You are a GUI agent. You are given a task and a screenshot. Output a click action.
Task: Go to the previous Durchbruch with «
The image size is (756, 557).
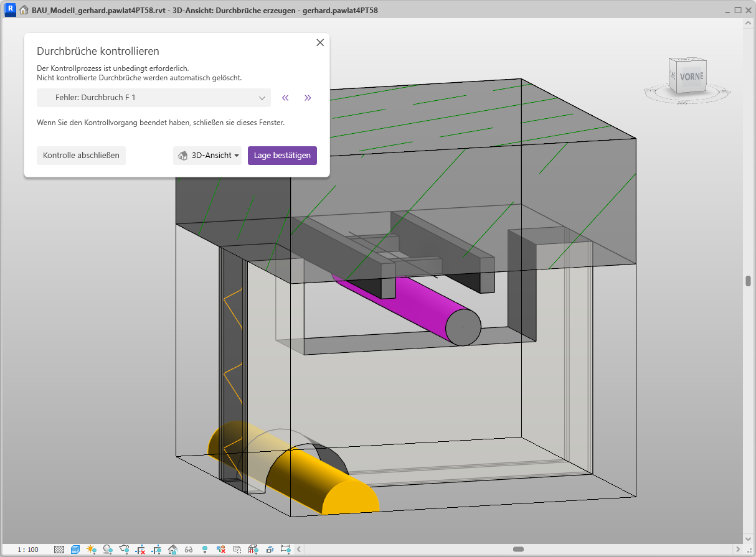pos(285,98)
